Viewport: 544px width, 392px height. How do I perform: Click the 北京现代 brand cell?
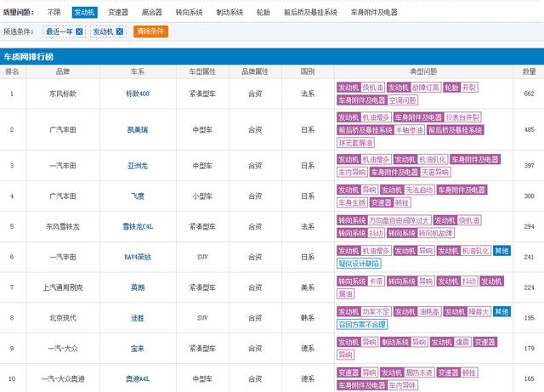(63, 318)
